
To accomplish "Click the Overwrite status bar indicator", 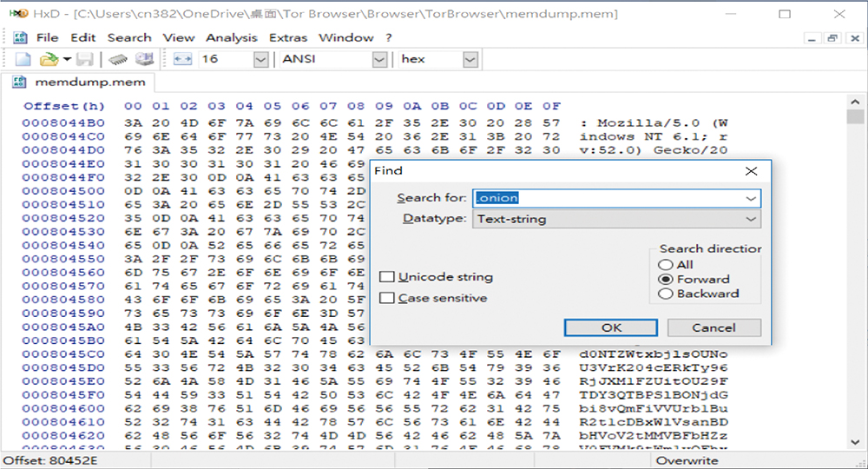I will 687,460.
